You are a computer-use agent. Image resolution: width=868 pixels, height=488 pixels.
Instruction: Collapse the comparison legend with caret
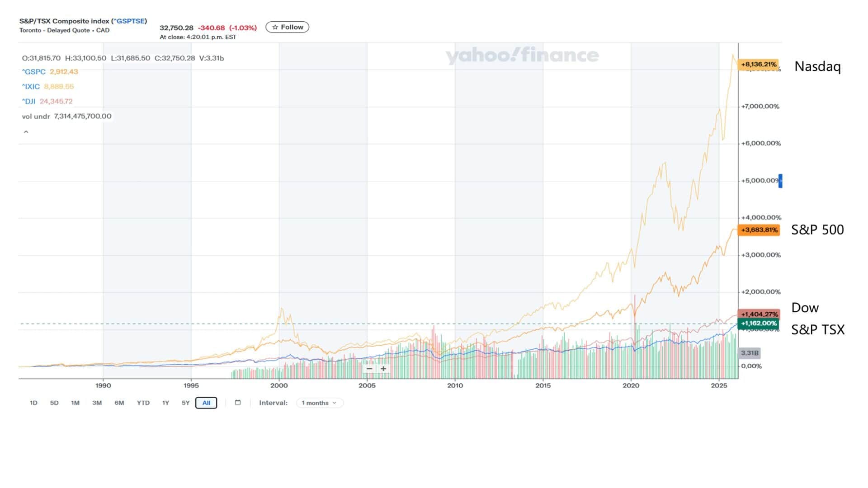point(26,132)
